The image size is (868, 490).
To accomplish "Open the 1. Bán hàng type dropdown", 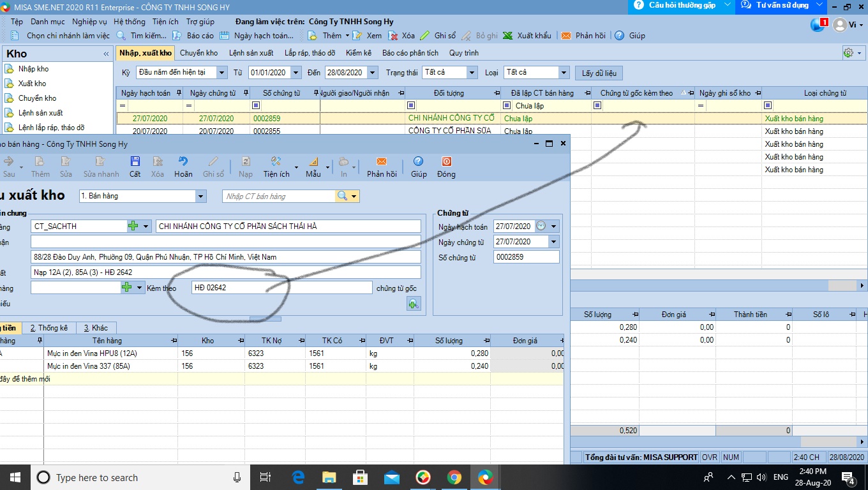I will pos(201,196).
